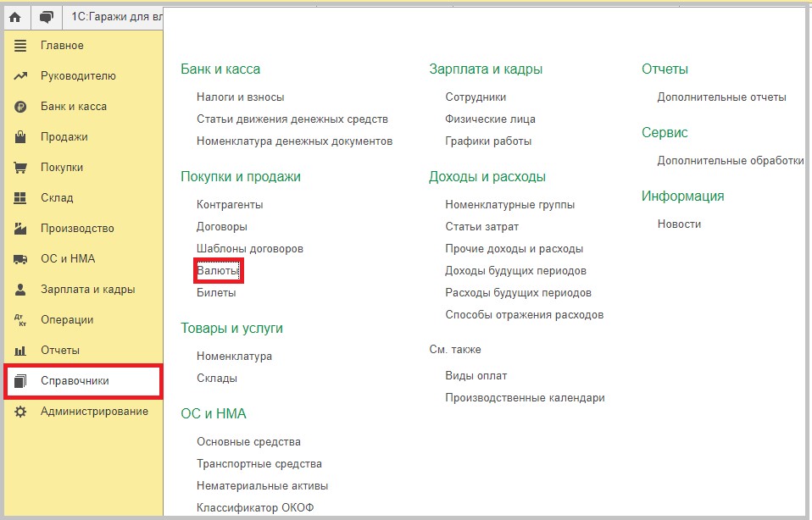
Task: Open Номенклатура under Товары и услуги
Action: click(x=234, y=357)
